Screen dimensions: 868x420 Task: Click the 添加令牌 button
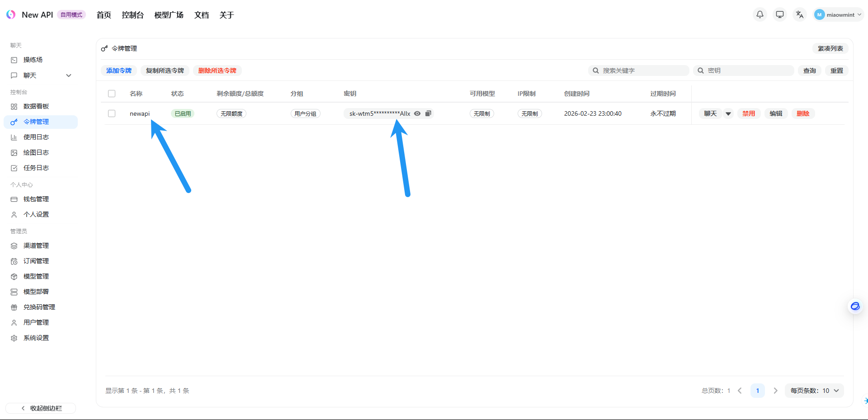coord(119,71)
